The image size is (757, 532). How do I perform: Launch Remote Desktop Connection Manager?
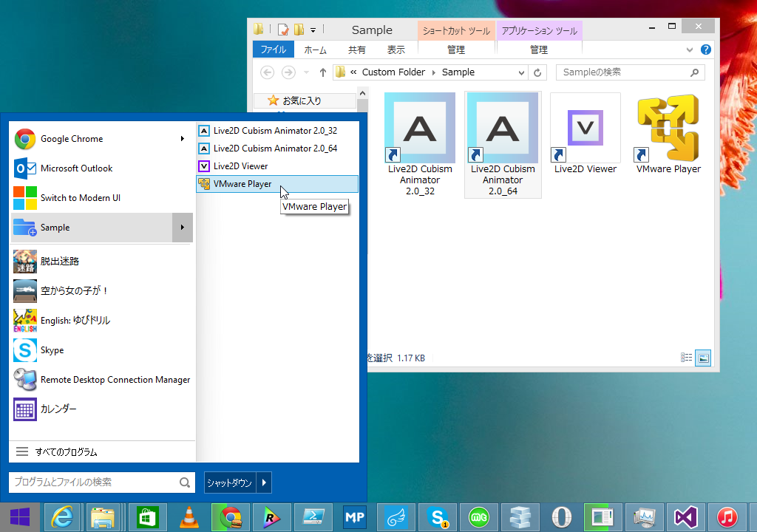point(102,380)
